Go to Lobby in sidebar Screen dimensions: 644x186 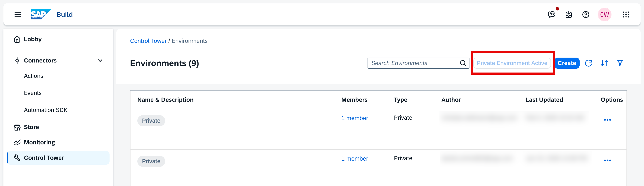(x=33, y=39)
